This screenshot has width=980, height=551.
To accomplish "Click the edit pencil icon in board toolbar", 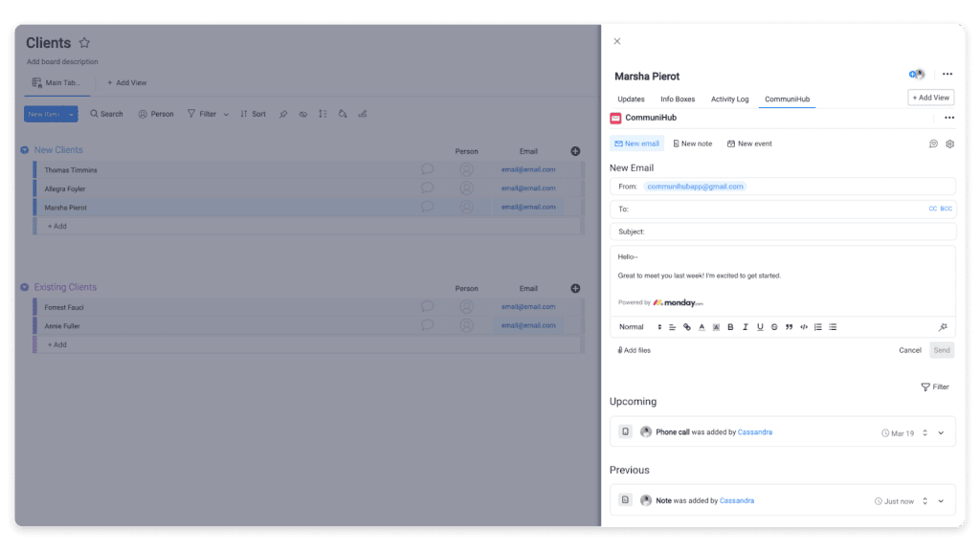I will (x=363, y=114).
